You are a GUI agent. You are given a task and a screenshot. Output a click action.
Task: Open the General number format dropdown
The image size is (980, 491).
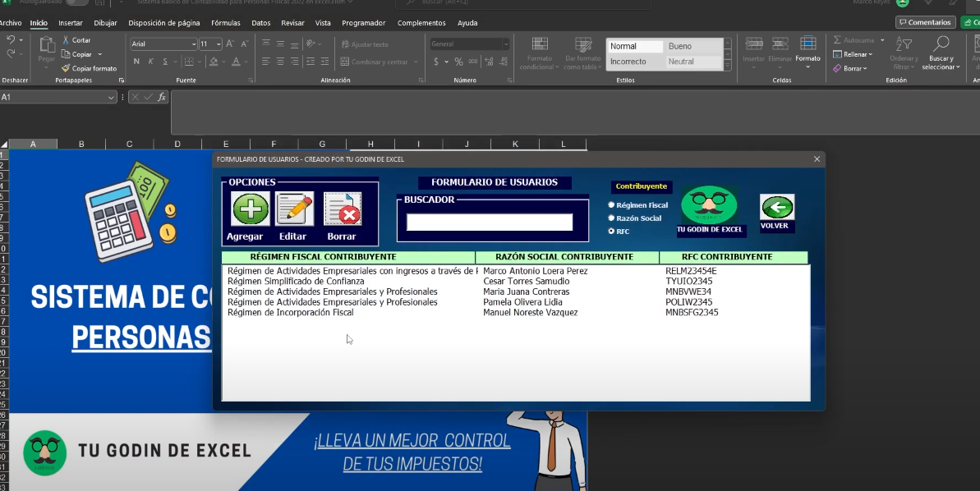[x=506, y=44]
